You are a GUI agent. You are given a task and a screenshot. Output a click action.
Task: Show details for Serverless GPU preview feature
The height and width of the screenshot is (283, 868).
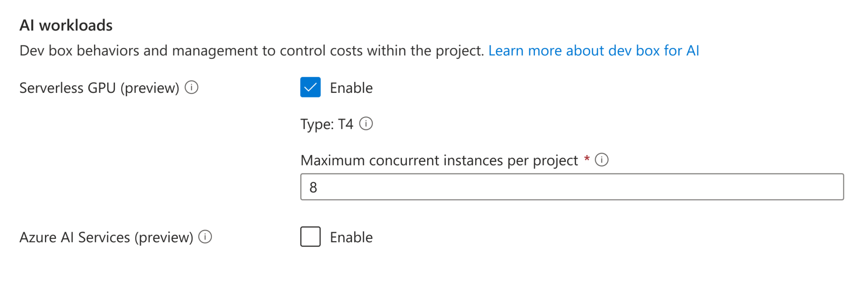point(192,88)
